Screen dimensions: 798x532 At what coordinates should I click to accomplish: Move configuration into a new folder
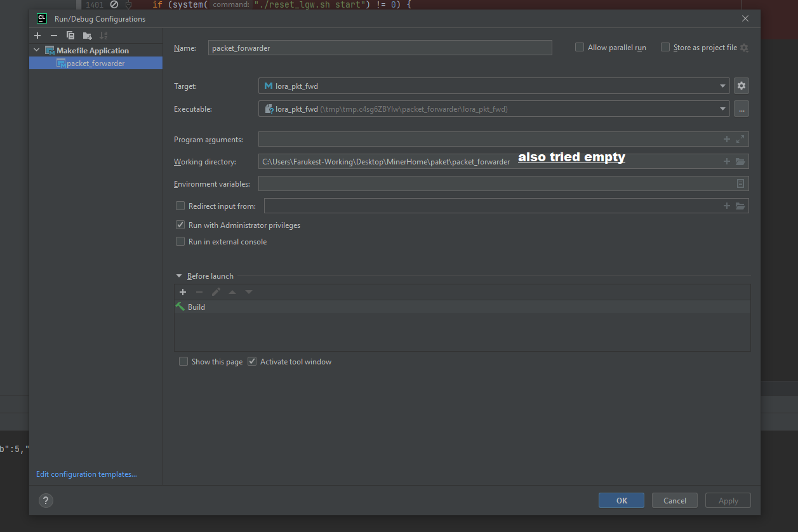[87, 36]
